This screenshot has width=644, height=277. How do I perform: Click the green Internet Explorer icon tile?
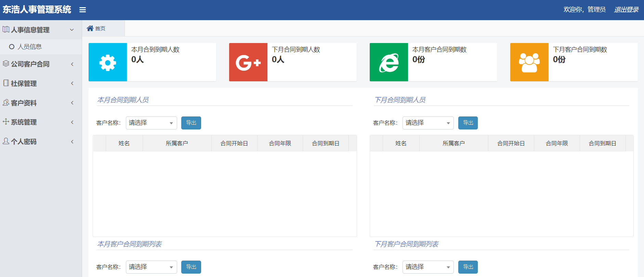click(x=389, y=62)
